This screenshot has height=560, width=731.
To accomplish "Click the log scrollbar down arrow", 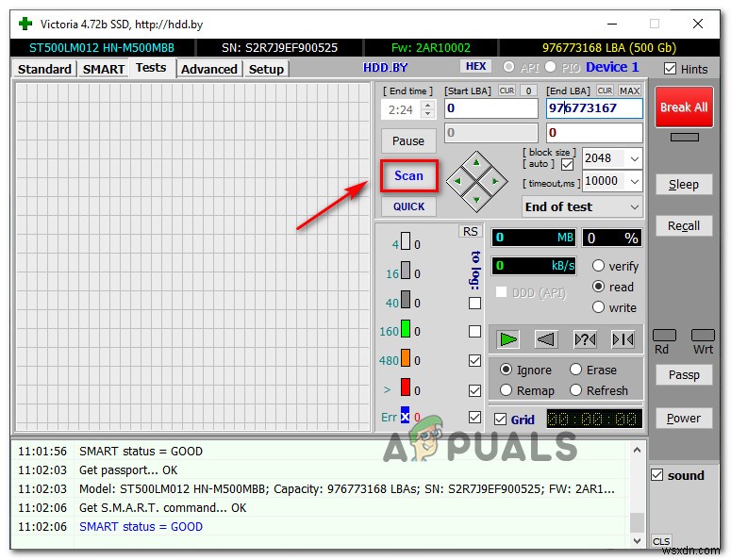I will [x=637, y=540].
